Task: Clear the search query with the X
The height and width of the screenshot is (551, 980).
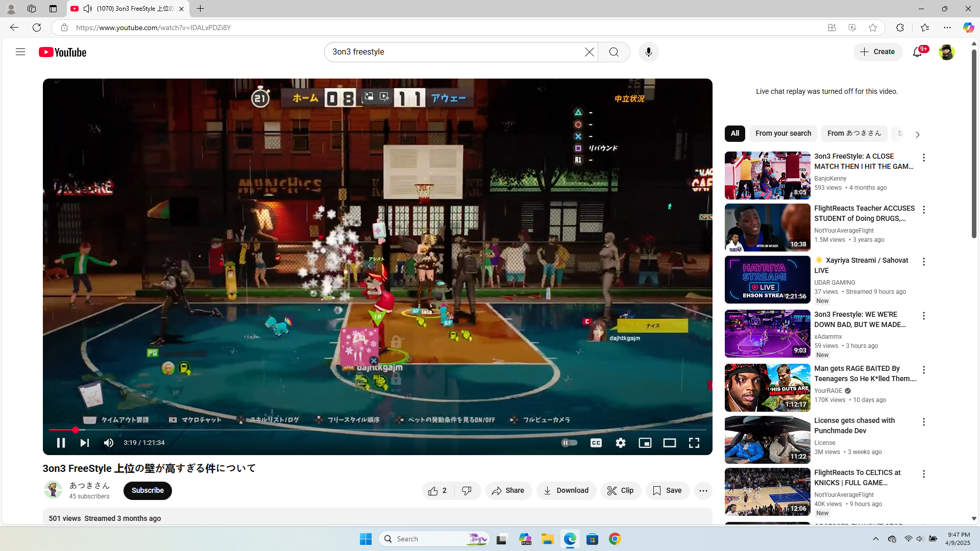Action: point(590,52)
